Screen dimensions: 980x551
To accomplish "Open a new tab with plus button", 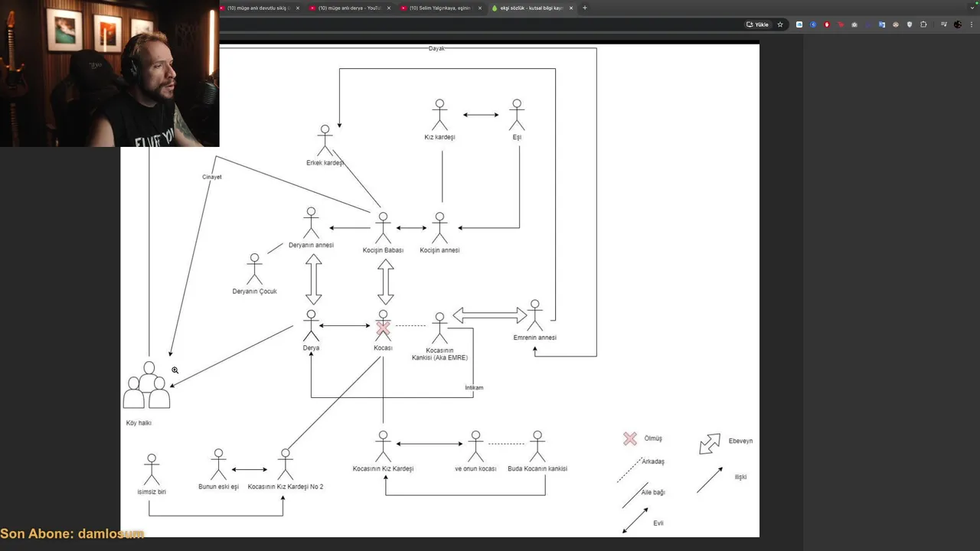I will click(x=585, y=8).
